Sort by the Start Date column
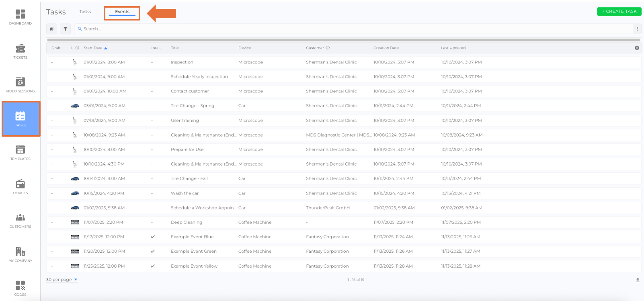The image size is (644, 301). 93,48
